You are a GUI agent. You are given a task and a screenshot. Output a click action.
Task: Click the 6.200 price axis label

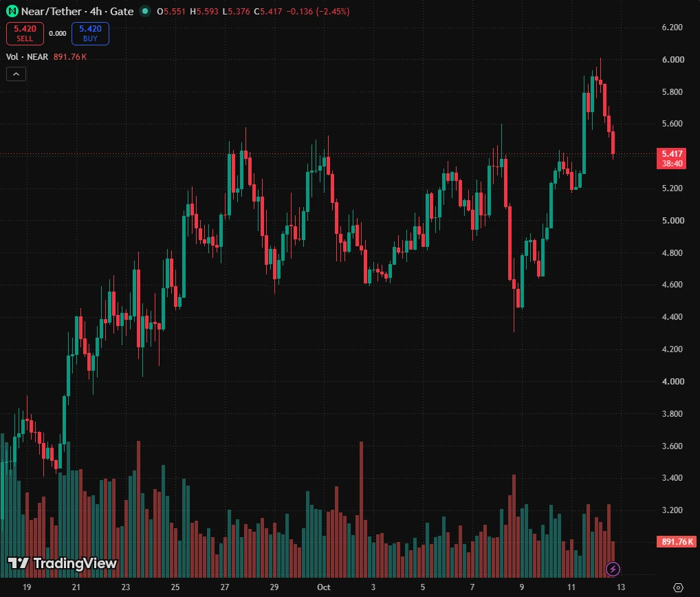click(672, 28)
